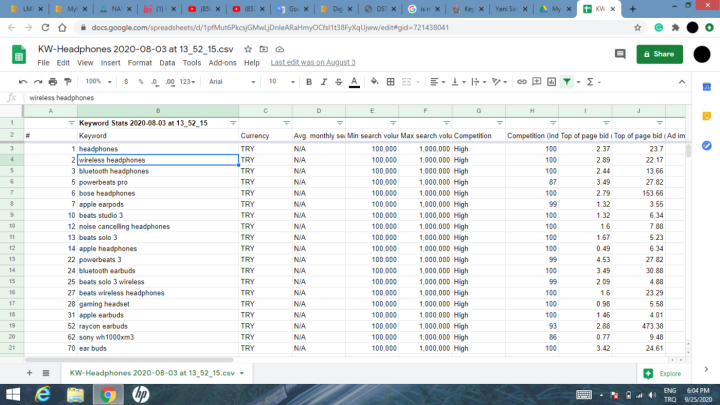Toggle strikethrough formatting
Screen dimensions: 720x405
coord(339,82)
